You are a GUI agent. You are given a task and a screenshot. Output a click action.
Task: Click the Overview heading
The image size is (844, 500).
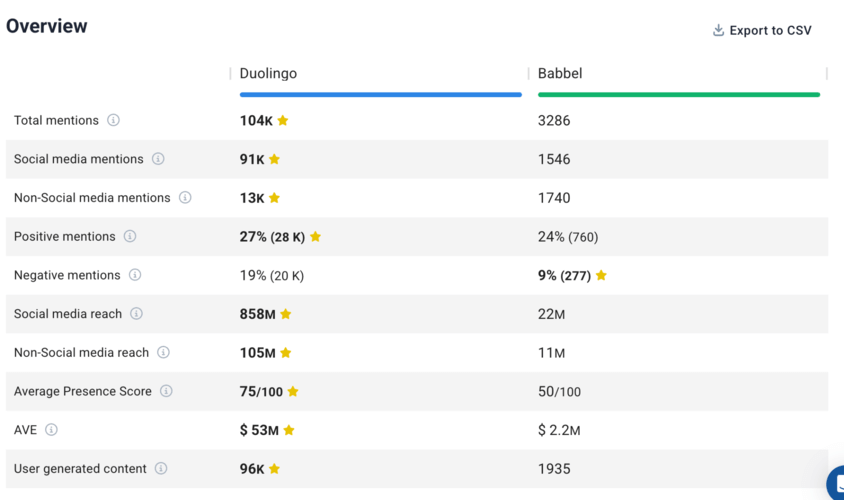pos(46,26)
